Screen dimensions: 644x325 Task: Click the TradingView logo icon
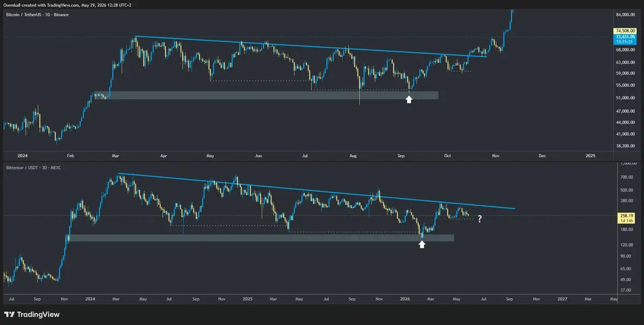(x=10, y=314)
